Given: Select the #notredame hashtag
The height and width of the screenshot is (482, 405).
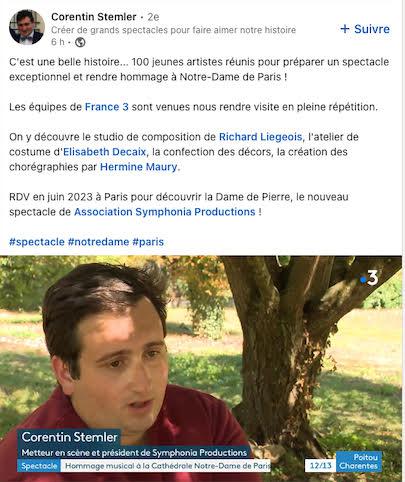Looking at the screenshot, I should tap(98, 242).
